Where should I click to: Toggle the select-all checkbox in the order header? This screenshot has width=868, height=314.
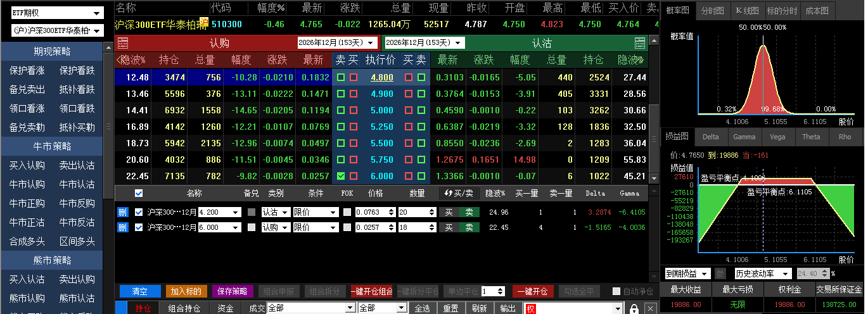(139, 193)
